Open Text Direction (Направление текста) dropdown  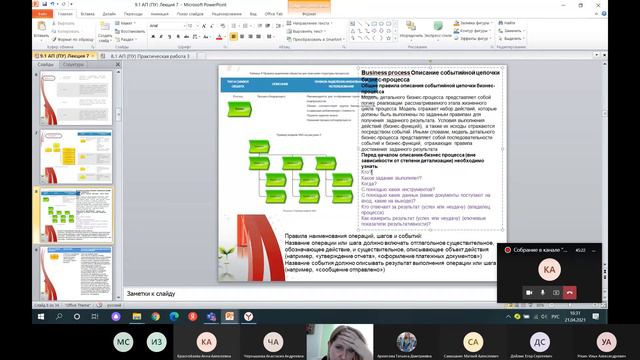309,23
